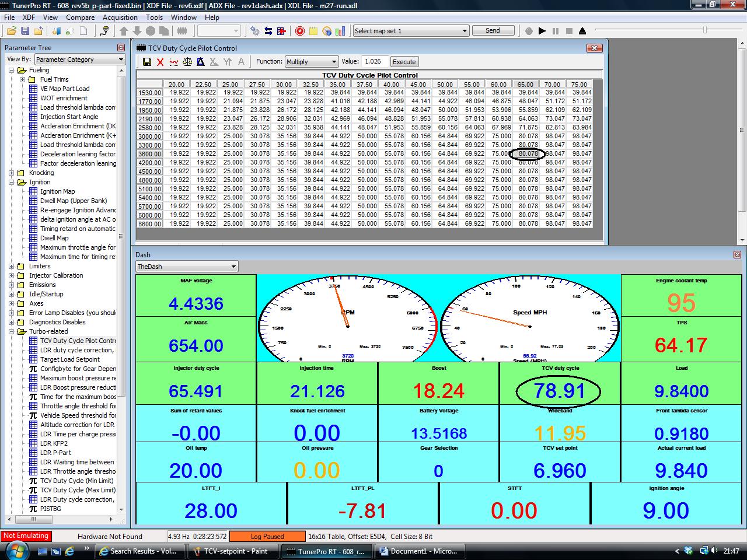
Task: Open the Help menu
Action: point(212,17)
